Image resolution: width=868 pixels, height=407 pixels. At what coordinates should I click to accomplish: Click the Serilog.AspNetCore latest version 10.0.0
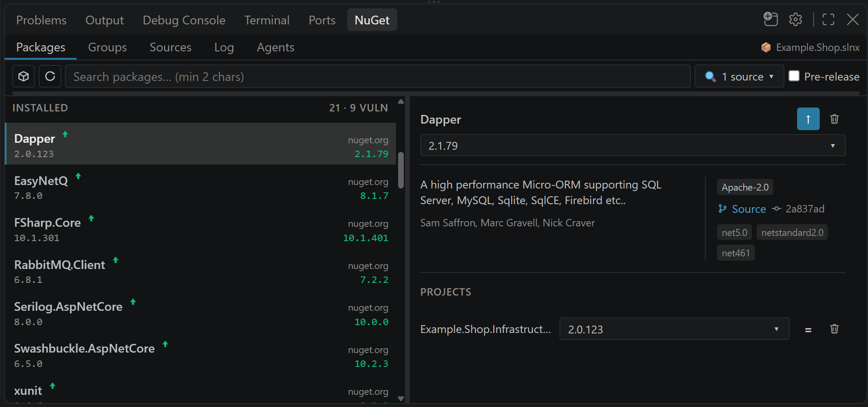[371, 322]
